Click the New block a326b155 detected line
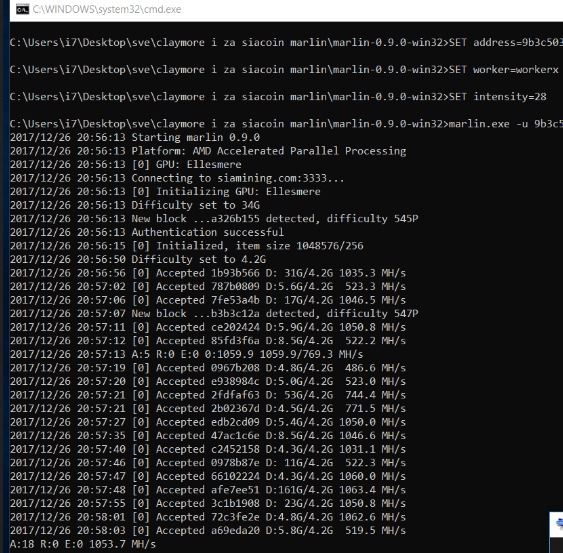 click(214, 219)
